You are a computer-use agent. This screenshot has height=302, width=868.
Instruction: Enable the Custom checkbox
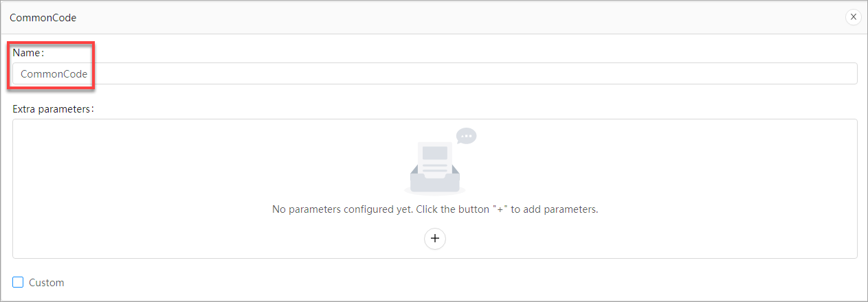pyautogui.click(x=19, y=282)
